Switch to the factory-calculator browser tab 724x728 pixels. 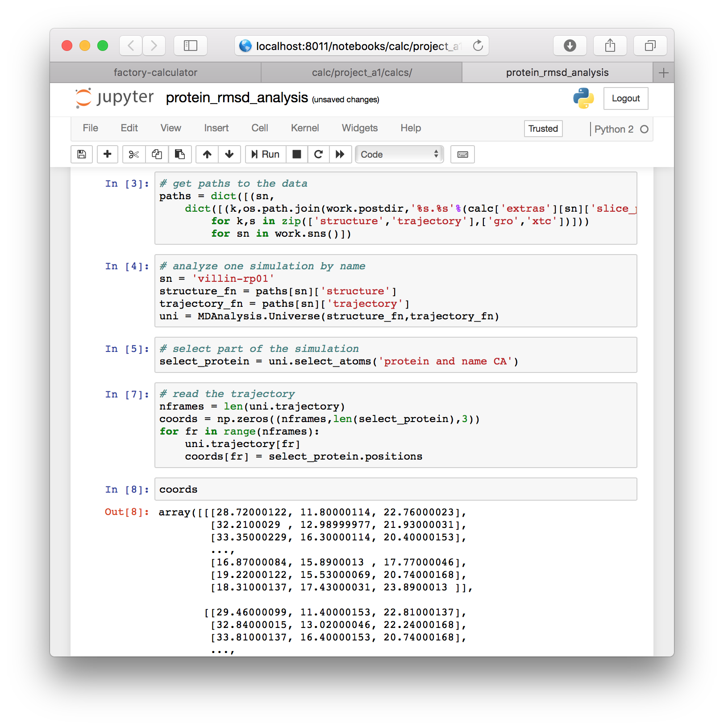pyautogui.click(x=155, y=72)
